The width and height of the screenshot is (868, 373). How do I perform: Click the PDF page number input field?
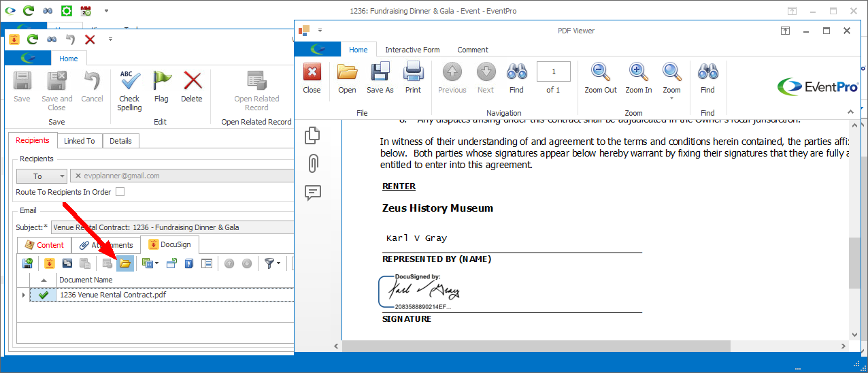[x=553, y=71]
